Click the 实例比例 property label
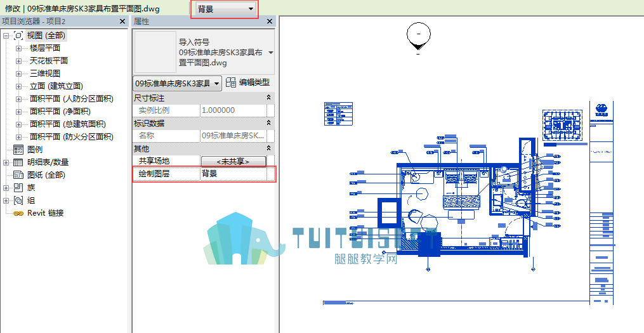This screenshot has width=644, height=333. click(154, 110)
